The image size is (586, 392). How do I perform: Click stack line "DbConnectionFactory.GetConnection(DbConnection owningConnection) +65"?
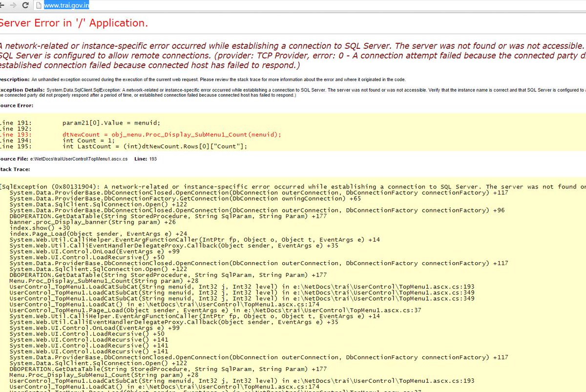point(186,199)
